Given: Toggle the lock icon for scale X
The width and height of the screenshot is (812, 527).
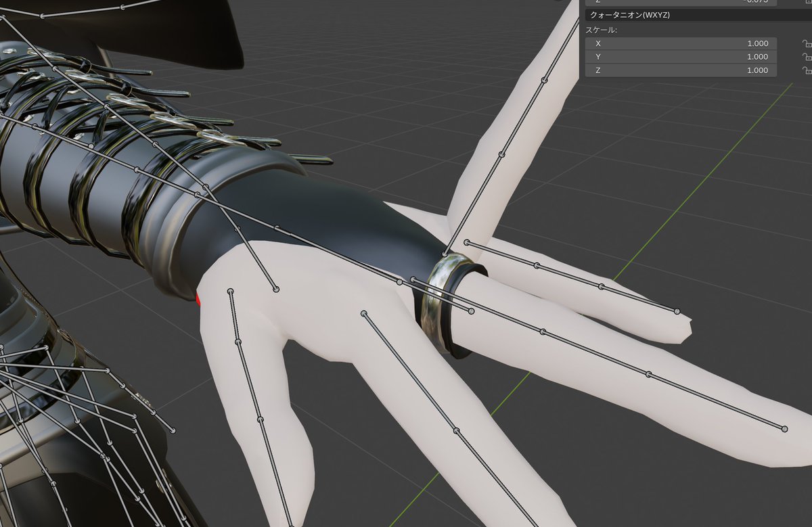Looking at the screenshot, I should 806,43.
